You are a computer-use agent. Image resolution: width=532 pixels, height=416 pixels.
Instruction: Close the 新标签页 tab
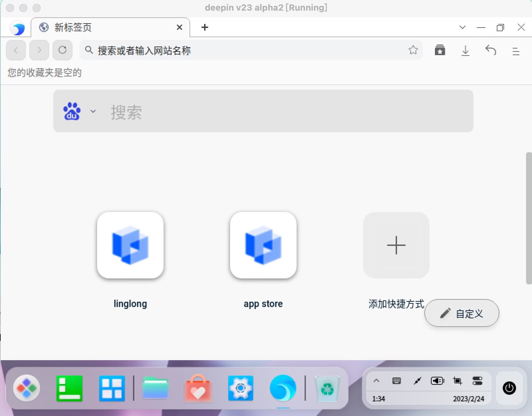[x=180, y=27]
